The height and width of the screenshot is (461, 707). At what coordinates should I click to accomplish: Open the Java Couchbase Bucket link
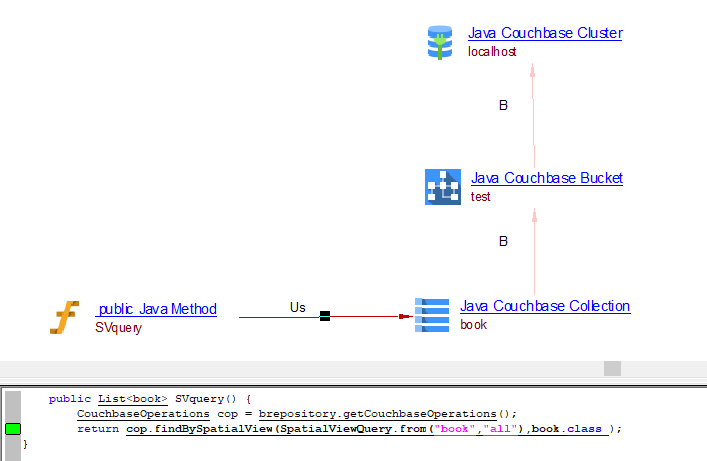[x=547, y=178]
